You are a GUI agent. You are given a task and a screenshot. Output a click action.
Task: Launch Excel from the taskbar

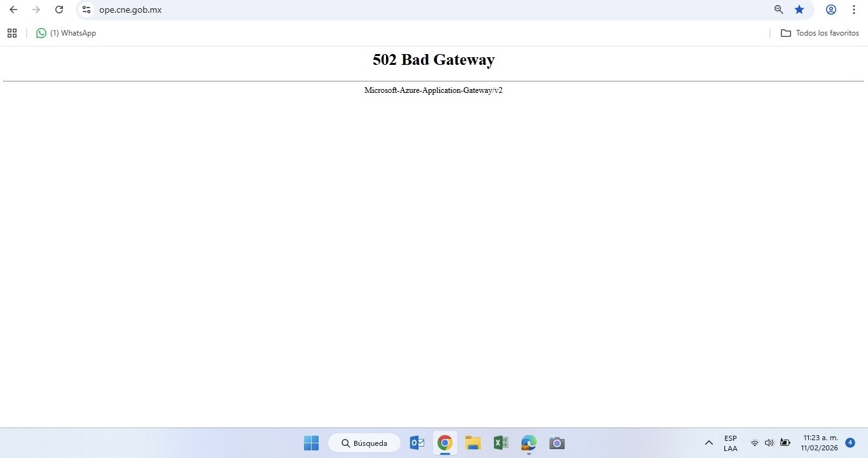pos(500,443)
